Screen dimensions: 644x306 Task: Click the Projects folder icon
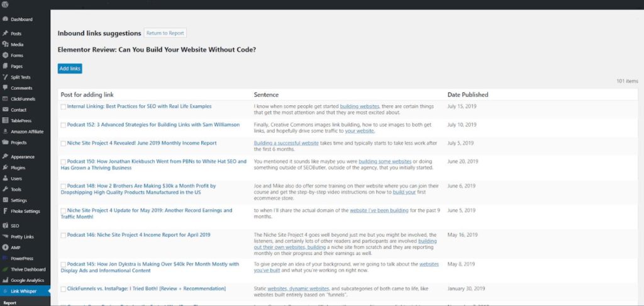[5, 142]
